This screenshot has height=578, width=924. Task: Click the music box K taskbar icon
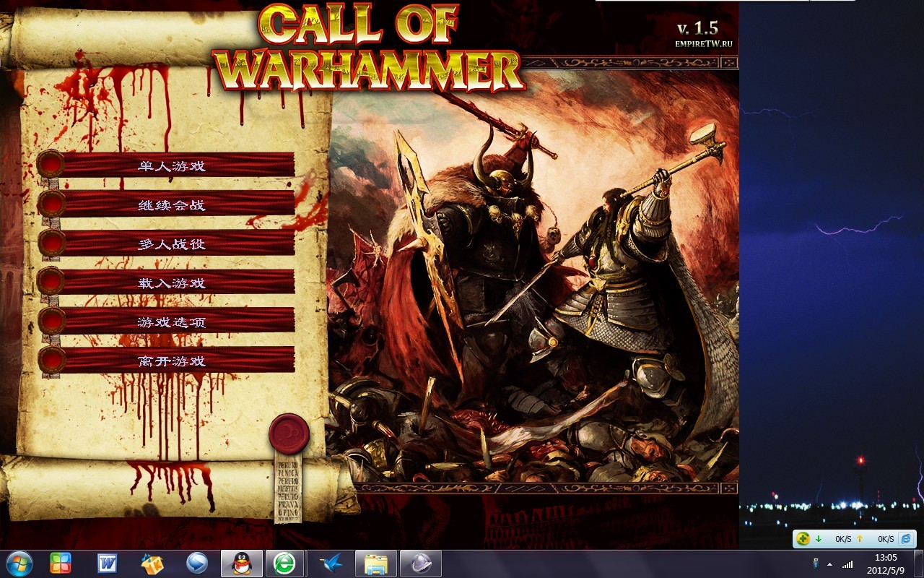pyautogui.click(x=152, y=564)
